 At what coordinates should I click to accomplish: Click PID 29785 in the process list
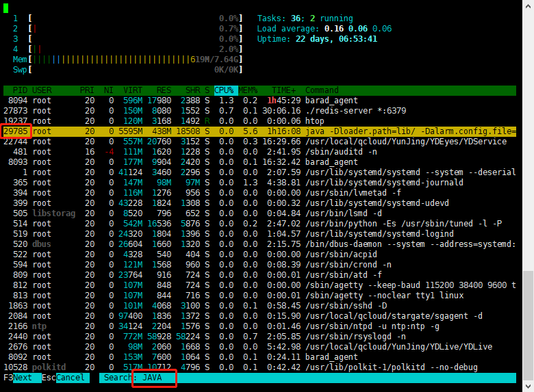click(x=16, y=131)
